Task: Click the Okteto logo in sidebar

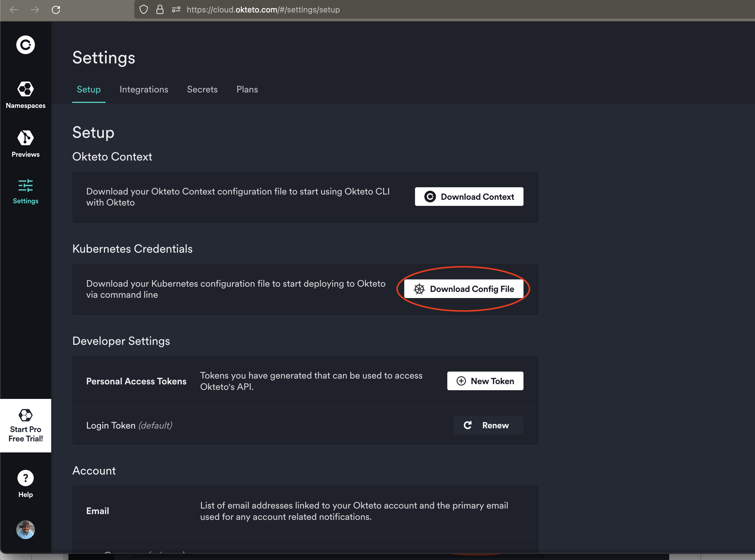Action: pos(25,45)
